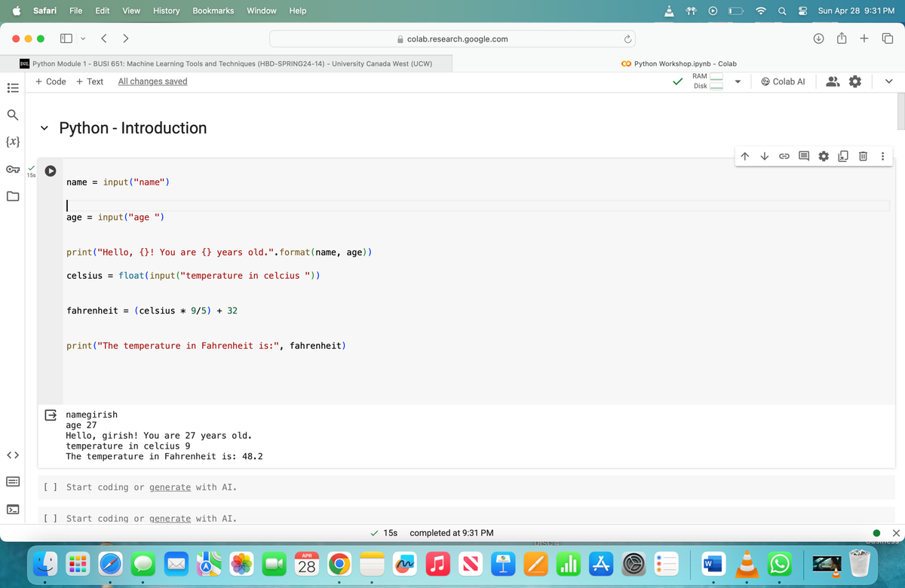Viewport: 905px width, 588px height.
Task: Open Safari tab group dropdown arrow
Action: pyautogui.click(x=82, y=38)
